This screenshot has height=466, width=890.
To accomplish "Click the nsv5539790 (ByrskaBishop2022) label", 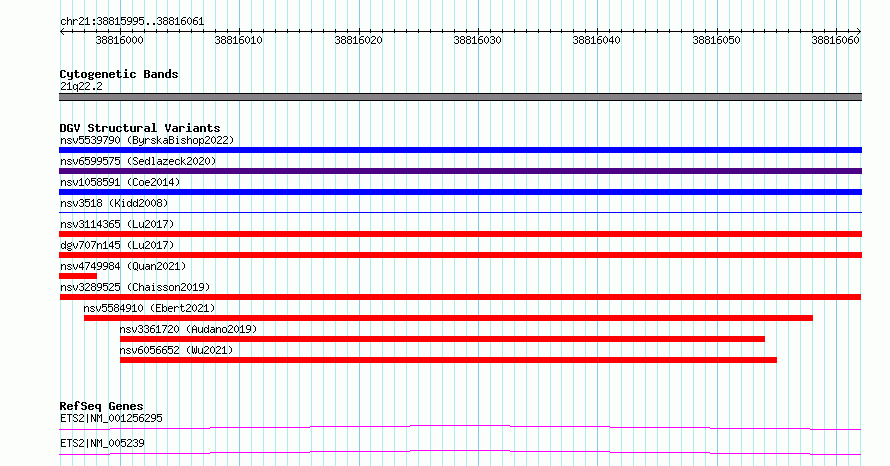I will click(x=147, y=140).
